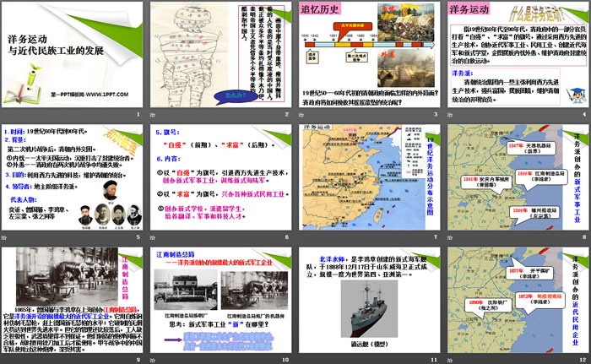
Task: Select slide 1 title thumbnail 洋务运动与近代民族工业的发展
Action: pos(73,54)
